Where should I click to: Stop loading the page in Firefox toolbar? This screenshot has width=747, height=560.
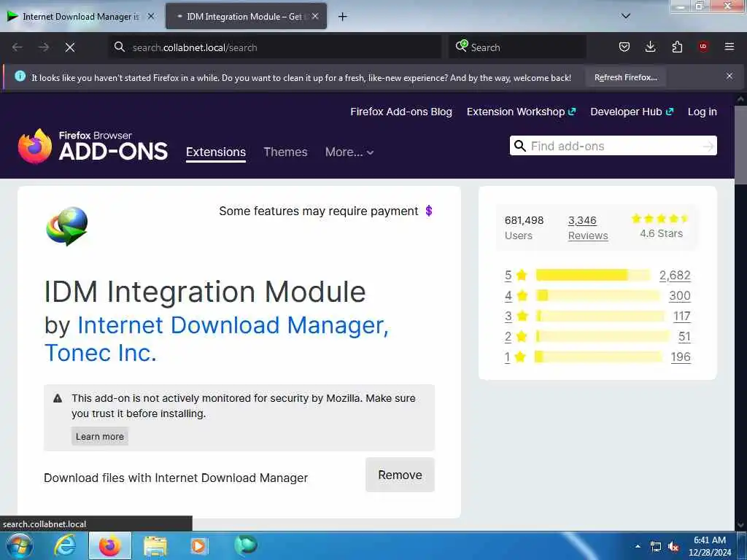pos(70,47)
